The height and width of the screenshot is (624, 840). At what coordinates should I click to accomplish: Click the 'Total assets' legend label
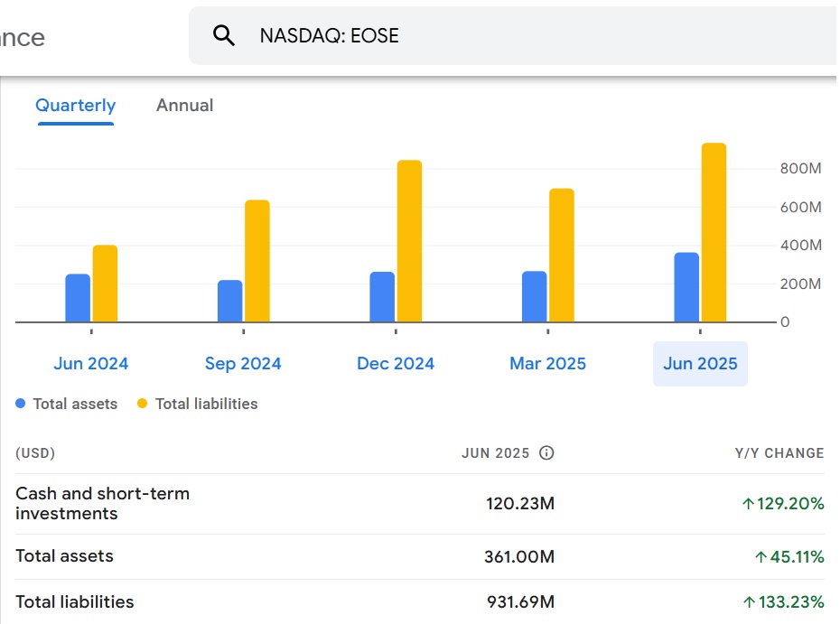point(76,404)
